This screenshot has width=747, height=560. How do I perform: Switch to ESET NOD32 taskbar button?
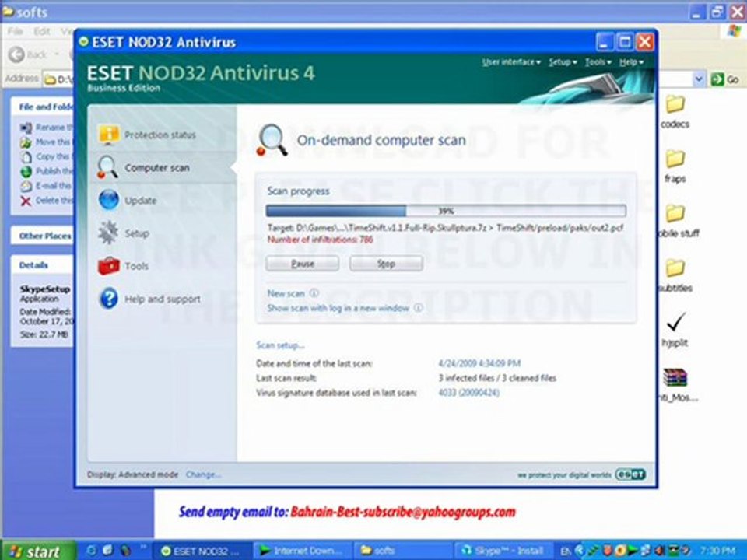[x=202, y=551]
